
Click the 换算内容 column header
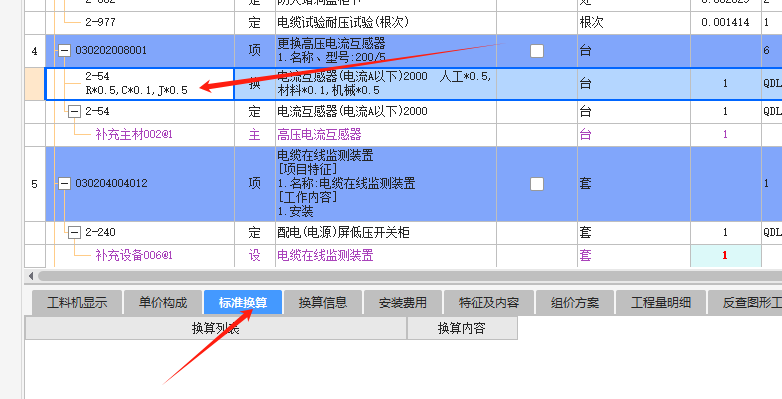coord(462,328)
